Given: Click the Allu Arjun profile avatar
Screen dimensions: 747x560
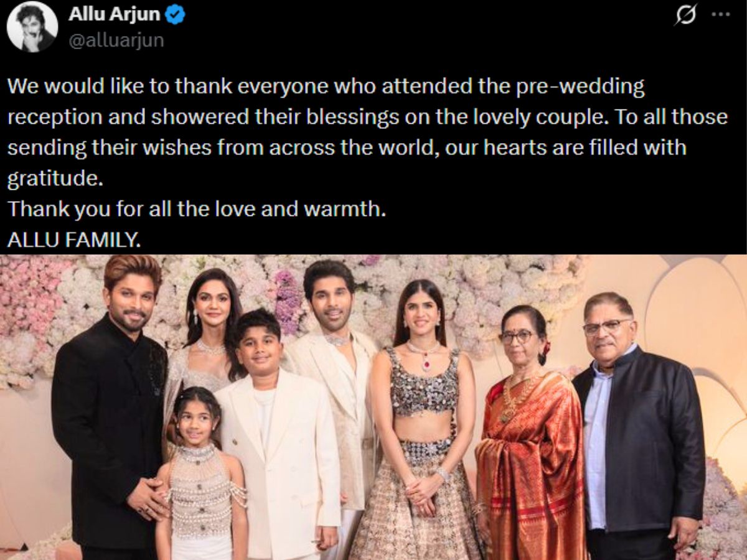Looking at the screenshot, I should [32, 26].
